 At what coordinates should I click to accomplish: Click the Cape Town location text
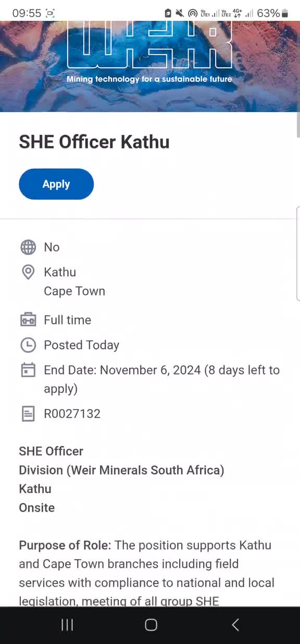(74, 291)
